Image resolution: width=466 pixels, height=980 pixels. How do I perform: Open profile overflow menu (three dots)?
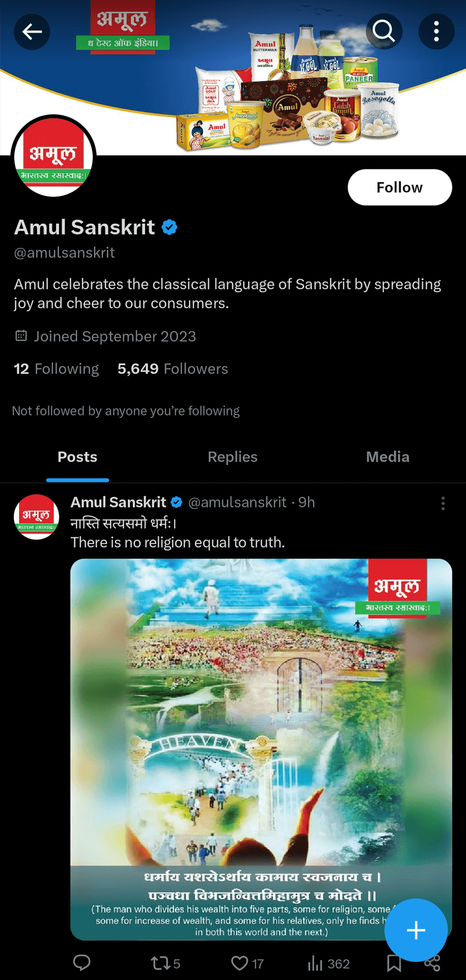(436, 32)
